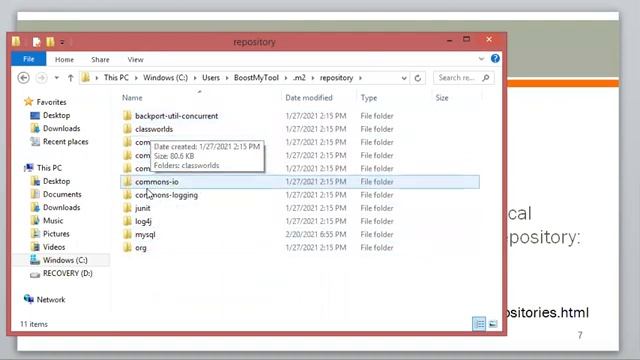Go forward with the Forward arrow
Screen dimensions: 640x360
(41, 78)
